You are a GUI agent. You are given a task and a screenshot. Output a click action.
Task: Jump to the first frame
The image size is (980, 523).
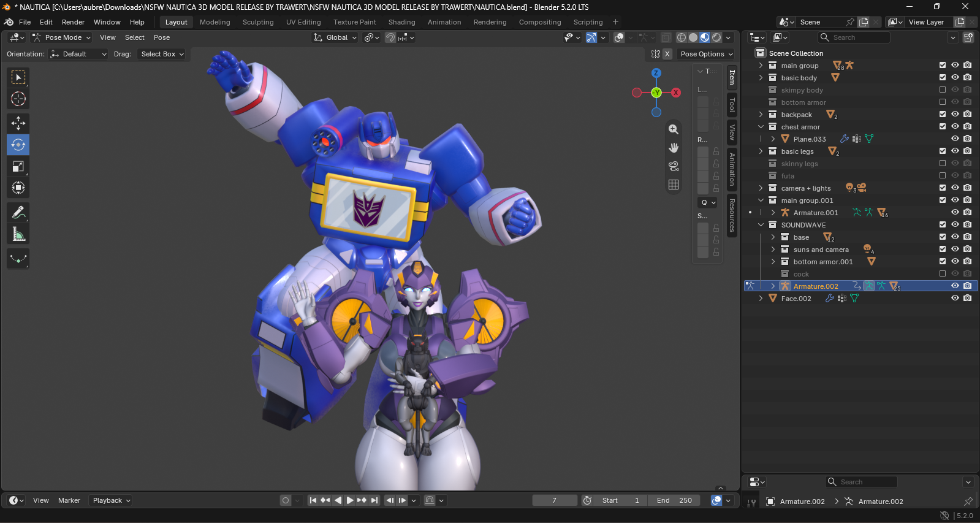(313, 500)
